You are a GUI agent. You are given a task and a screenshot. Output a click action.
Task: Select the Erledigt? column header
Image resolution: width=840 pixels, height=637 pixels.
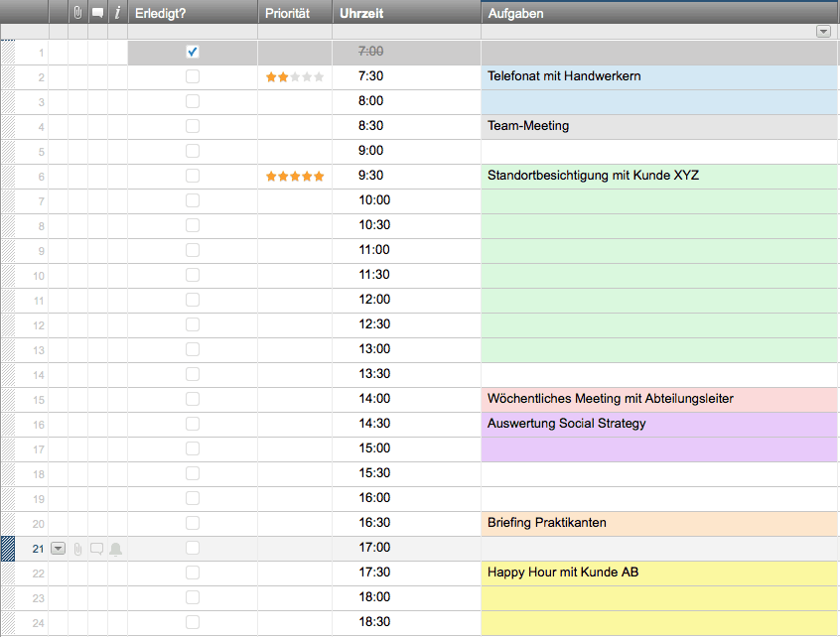193,13
